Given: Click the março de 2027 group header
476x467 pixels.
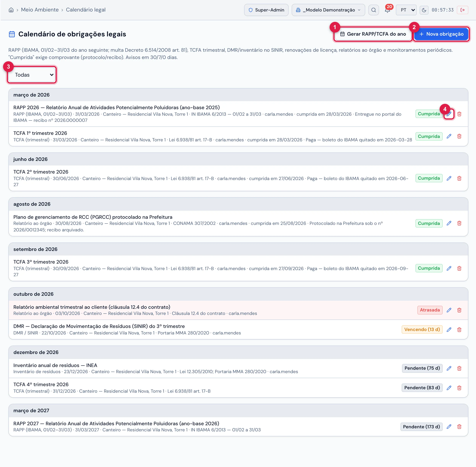Looking at the screenshot, I should click(x=238, y=411).
